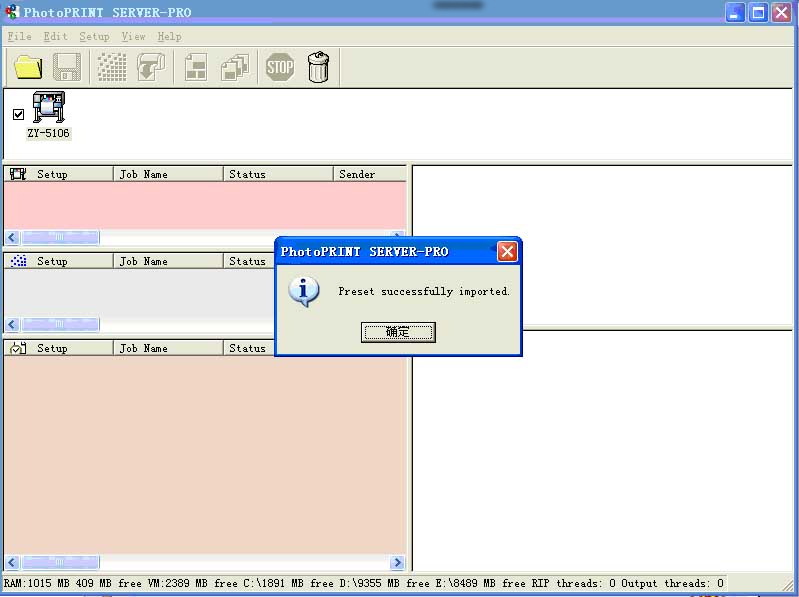The image size is (799, 597).
Task: Click right scroll arrow of bottom queue
Action: (397, 562)
